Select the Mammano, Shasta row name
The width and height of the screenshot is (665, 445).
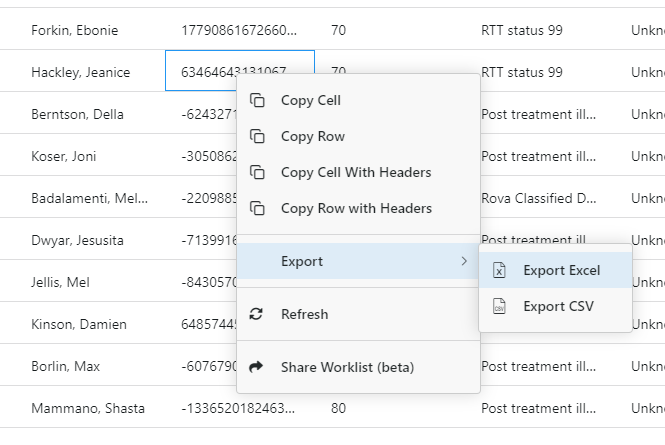coord(88,408)
